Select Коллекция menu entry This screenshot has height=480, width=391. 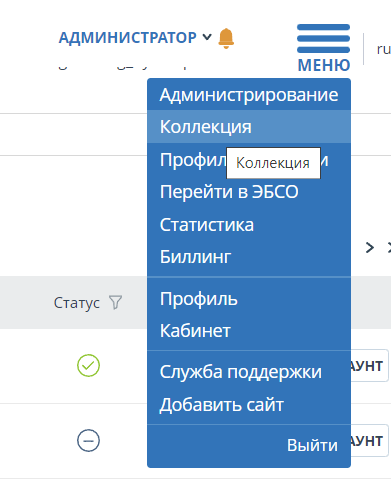tap(249, 127)
